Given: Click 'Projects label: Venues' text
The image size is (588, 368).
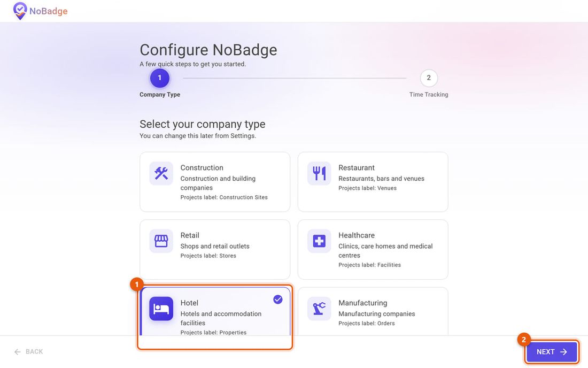Looking at the screenshot, I should click(367, 188).
